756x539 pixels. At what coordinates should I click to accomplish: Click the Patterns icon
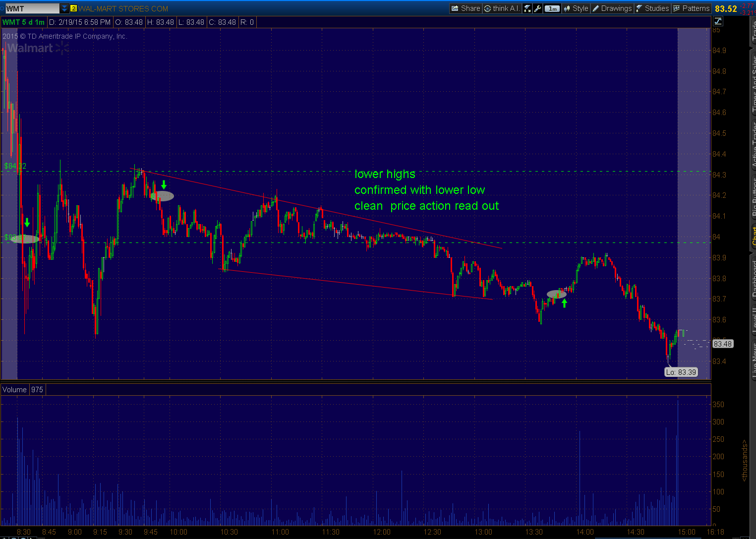[676, 8]
